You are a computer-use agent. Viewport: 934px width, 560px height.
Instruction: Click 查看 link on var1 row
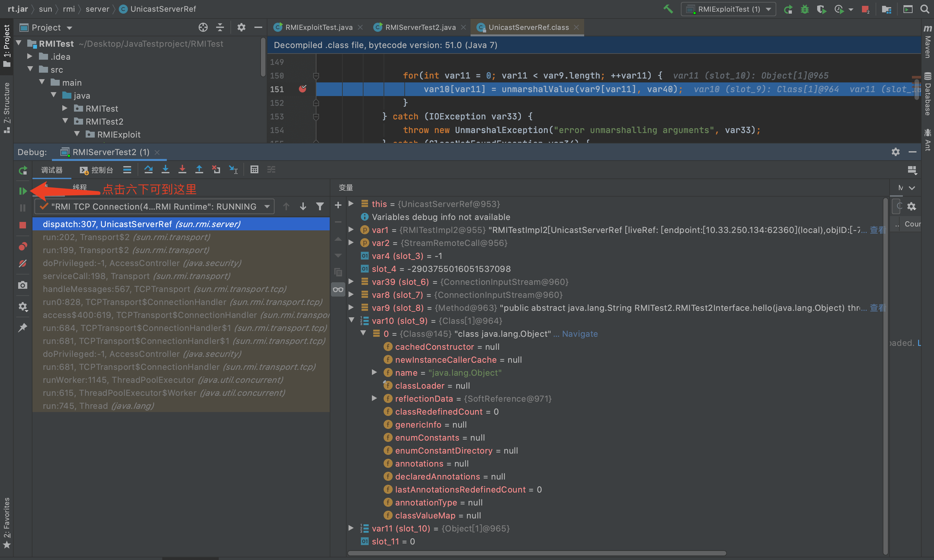877,230
